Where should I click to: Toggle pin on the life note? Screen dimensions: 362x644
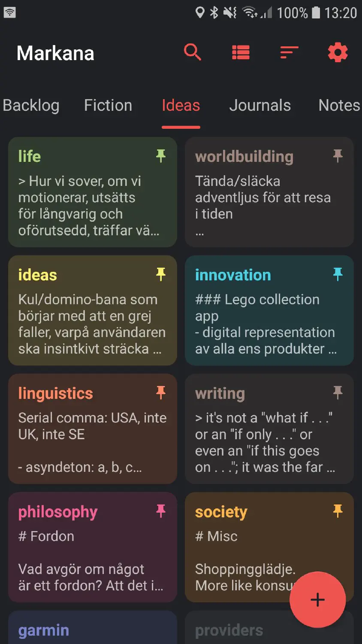161,156
